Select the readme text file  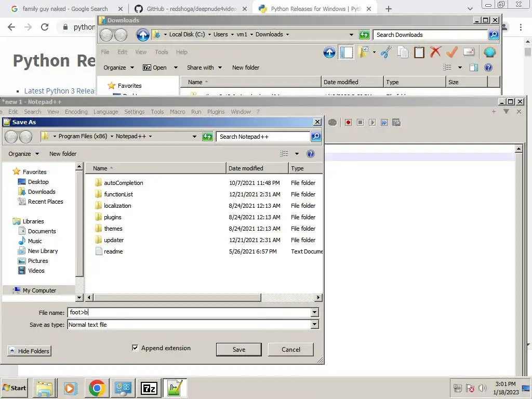coord(113,251)
